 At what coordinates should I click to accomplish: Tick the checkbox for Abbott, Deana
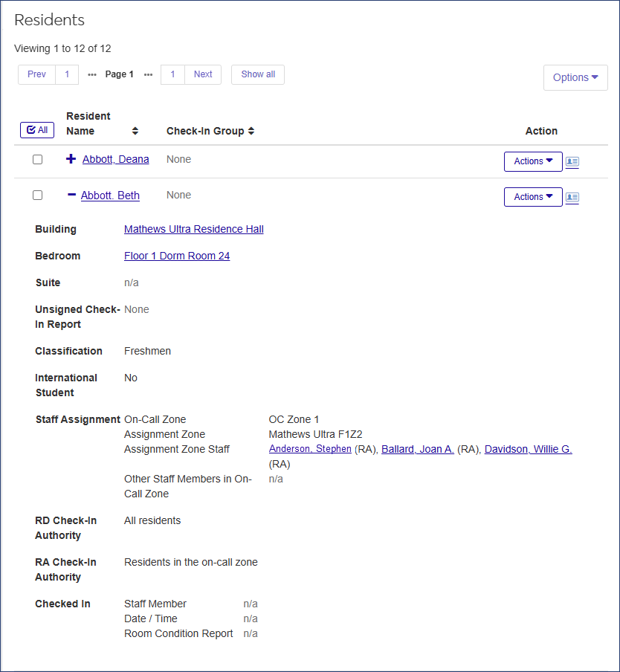[38, 159]
